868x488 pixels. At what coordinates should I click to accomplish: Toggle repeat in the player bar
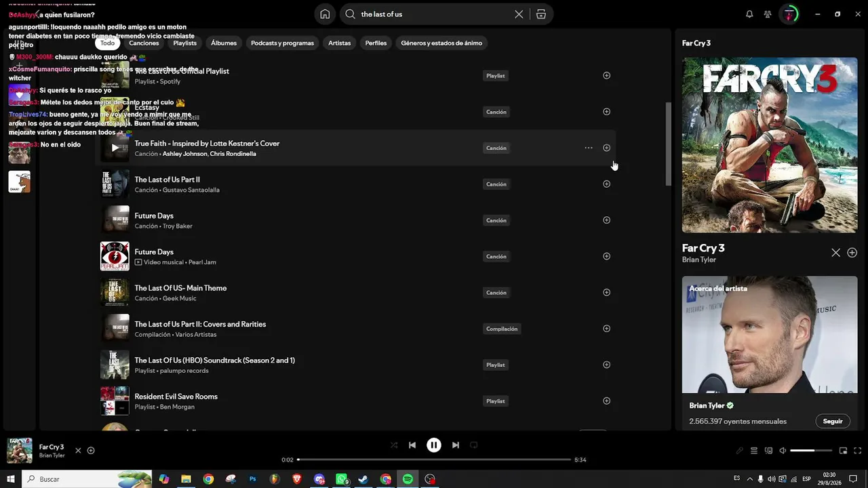point(474,445)
